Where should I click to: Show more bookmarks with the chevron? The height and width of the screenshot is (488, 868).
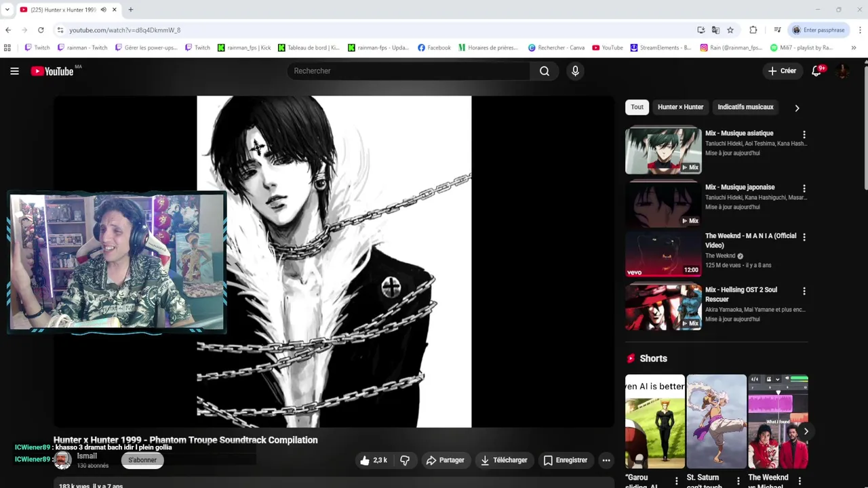click(853, 47)
